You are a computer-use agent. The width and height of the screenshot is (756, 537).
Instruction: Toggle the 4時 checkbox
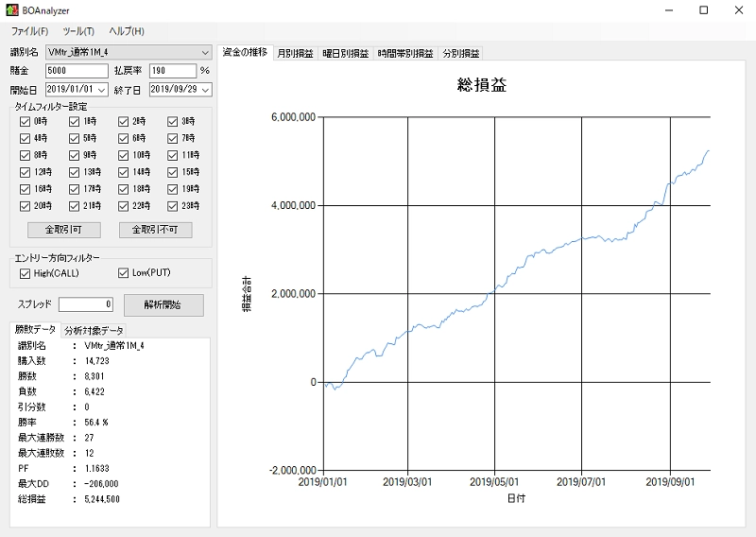click(26, 138)
